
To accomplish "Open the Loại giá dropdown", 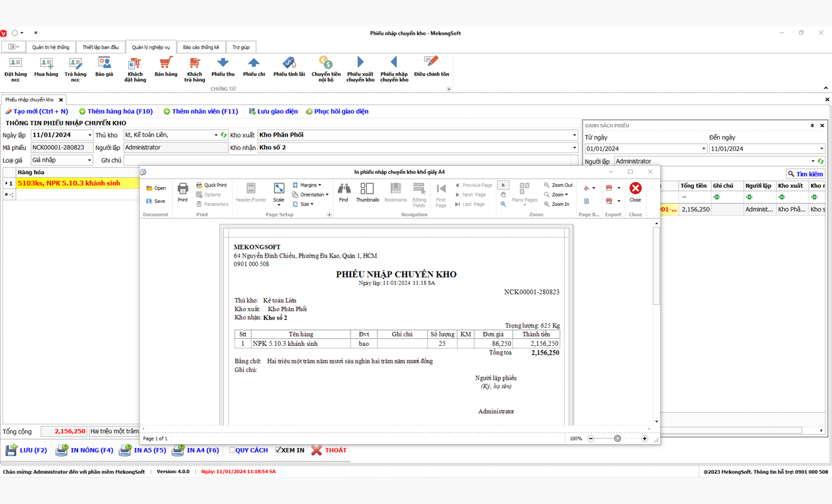I will tap(89, 160).
